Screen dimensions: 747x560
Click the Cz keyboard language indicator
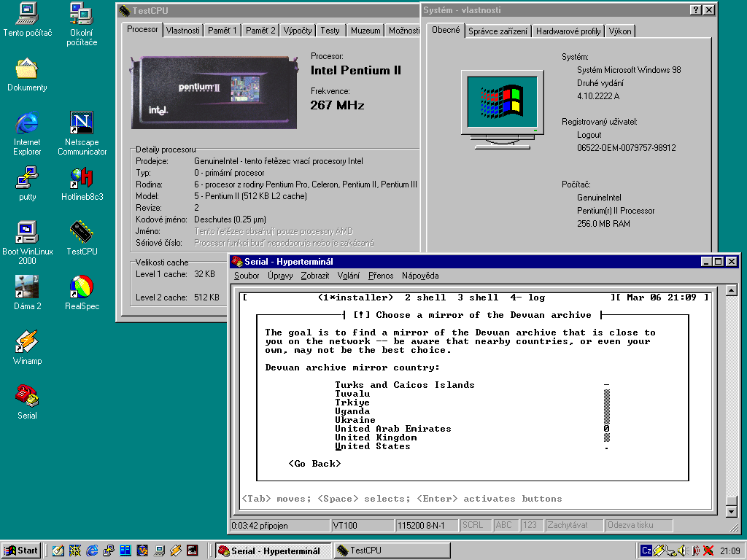click(646, 551)
